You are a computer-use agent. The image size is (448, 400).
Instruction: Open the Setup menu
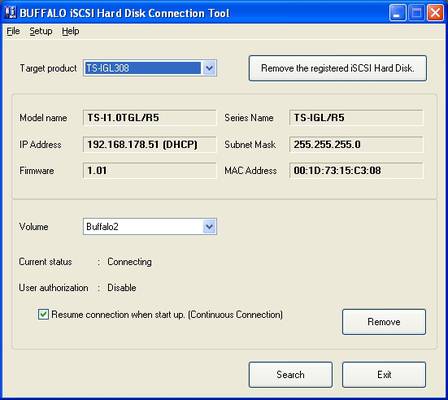[41, 31]
